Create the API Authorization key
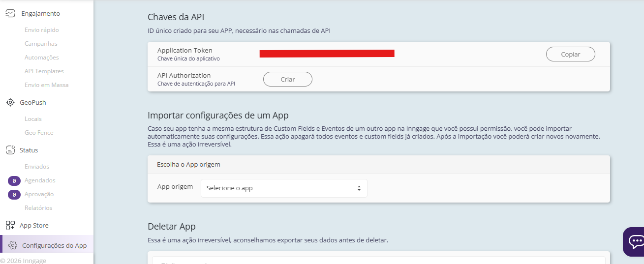This screenshot has height=264, width=644. (x=287, y=79)
